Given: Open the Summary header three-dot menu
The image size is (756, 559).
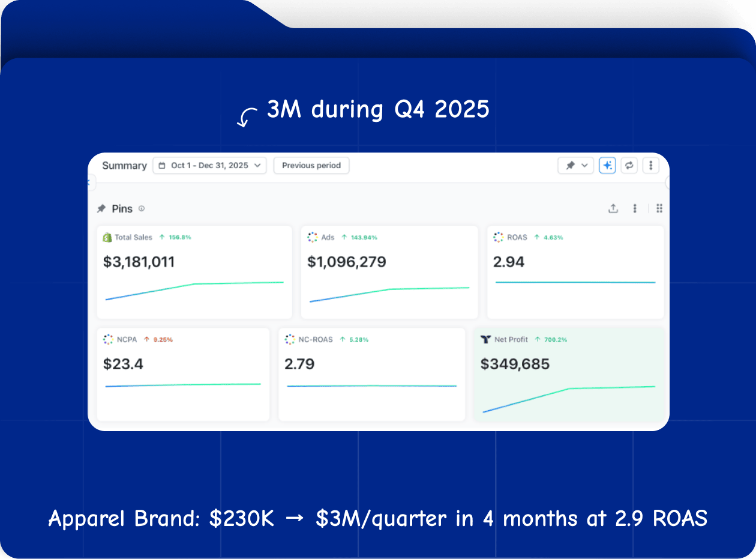Looking at the screenshot, I should tap(651, 166).
